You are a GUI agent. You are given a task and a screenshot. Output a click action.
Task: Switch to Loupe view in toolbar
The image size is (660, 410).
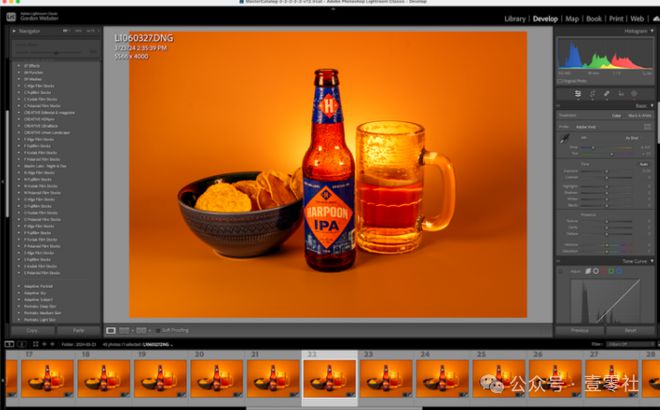click(111, 330)
